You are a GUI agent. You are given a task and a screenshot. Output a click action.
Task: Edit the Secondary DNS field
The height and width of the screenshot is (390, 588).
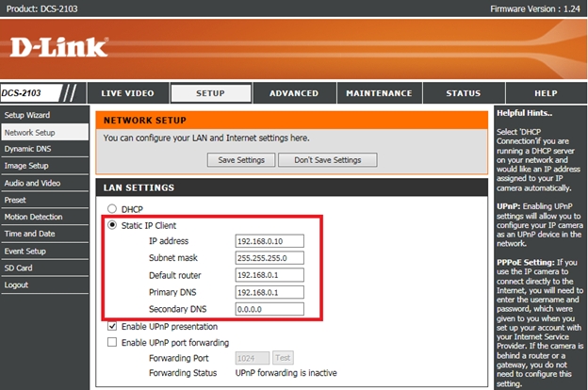click(x=269, y=309)
